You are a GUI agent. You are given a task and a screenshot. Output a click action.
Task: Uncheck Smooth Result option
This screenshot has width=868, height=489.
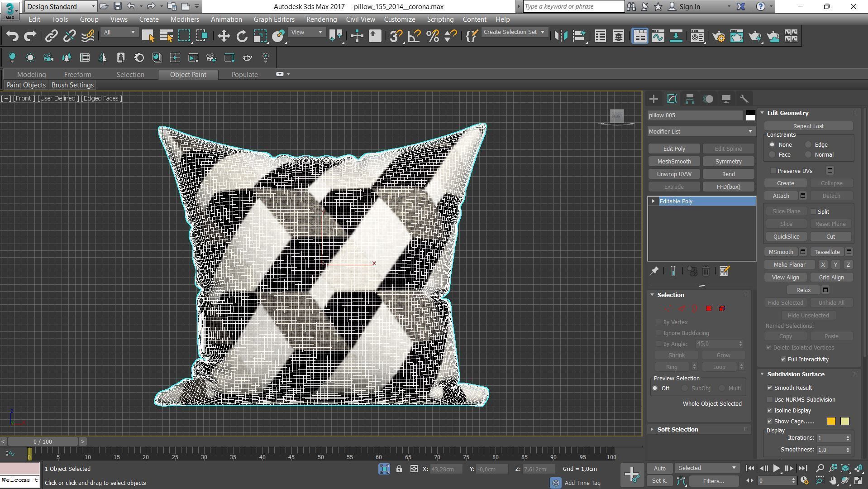click(x=770, y=388)
